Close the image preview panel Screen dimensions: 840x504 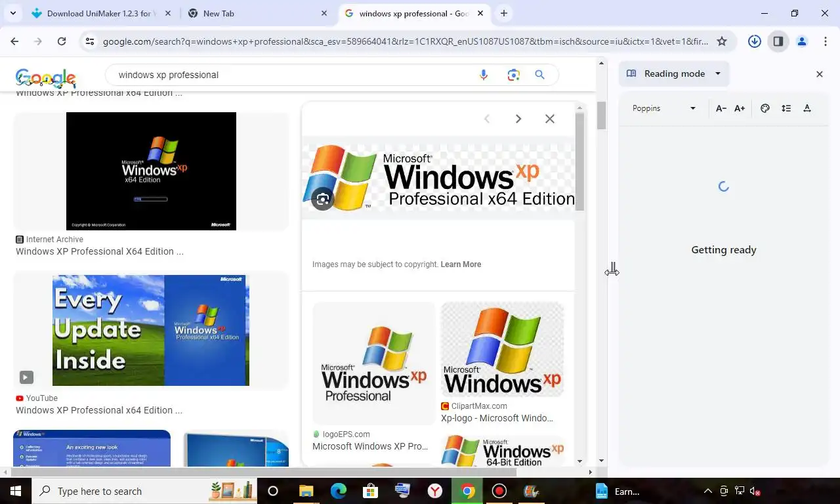[x=550, y=119]
